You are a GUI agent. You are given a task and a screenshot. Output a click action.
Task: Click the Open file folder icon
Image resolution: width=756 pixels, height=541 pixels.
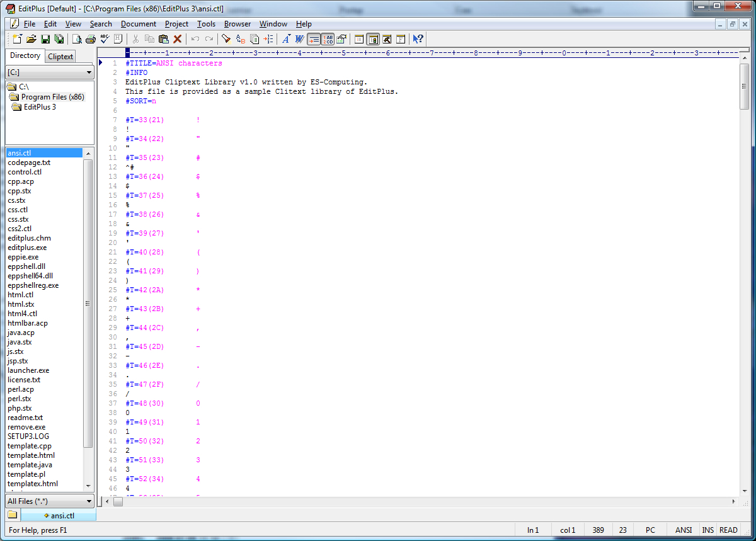pyautogui.click(x=31, y=39)
